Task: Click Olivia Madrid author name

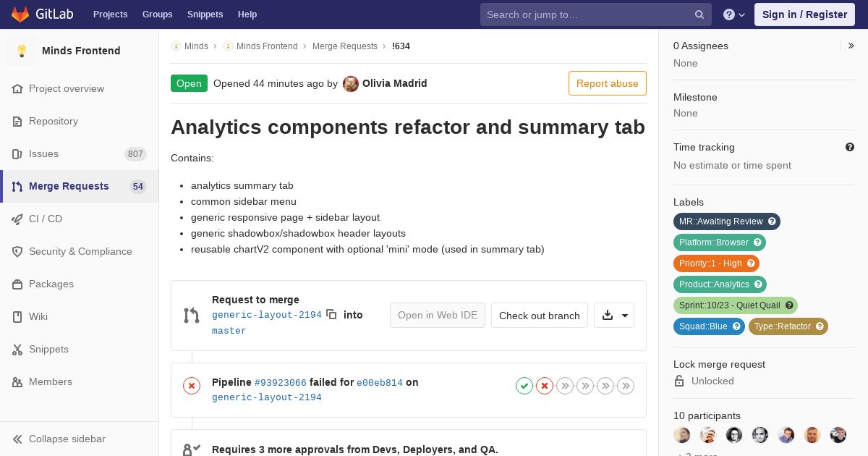Action: click(395, 83)
